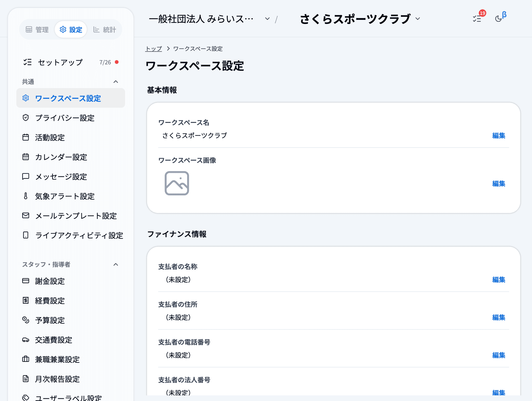The width and height of the screenshot is (532, 401).
Task: Open メッセージ設定 chat icon item
Action: pyautogui.click(x=70, y=177)
